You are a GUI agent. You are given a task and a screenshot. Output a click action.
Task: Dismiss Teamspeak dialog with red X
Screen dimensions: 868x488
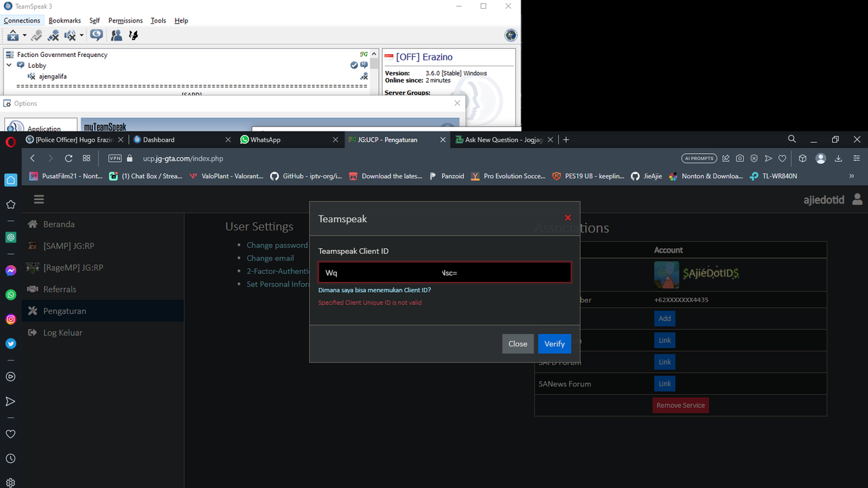[x=568, y=218]
